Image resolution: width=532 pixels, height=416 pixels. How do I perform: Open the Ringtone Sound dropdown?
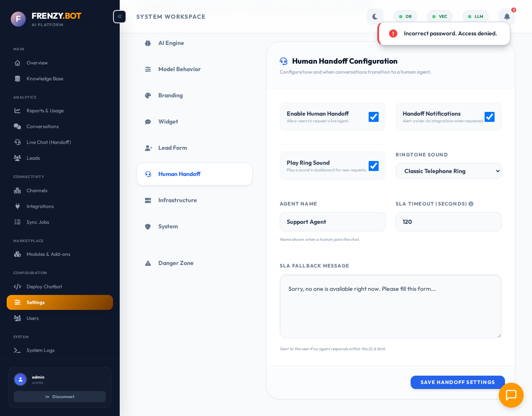pyautogui.click(x=448, y=171)
